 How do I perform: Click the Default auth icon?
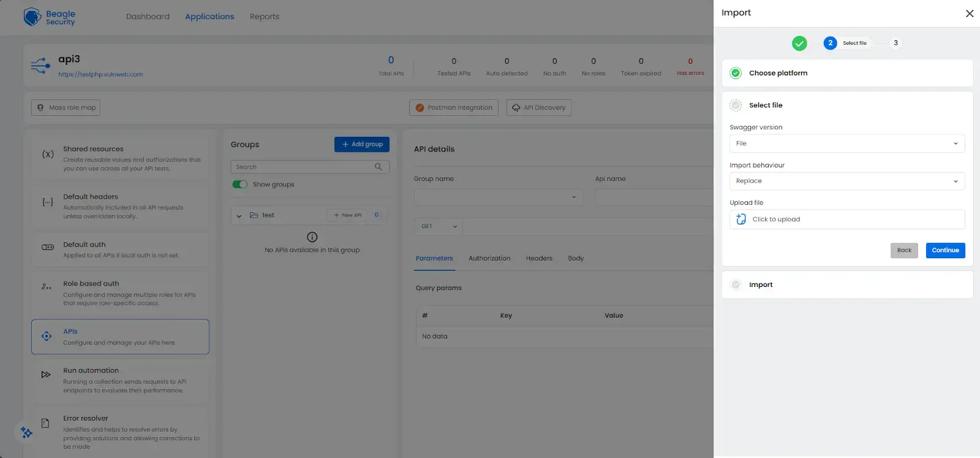coord(48,247)
